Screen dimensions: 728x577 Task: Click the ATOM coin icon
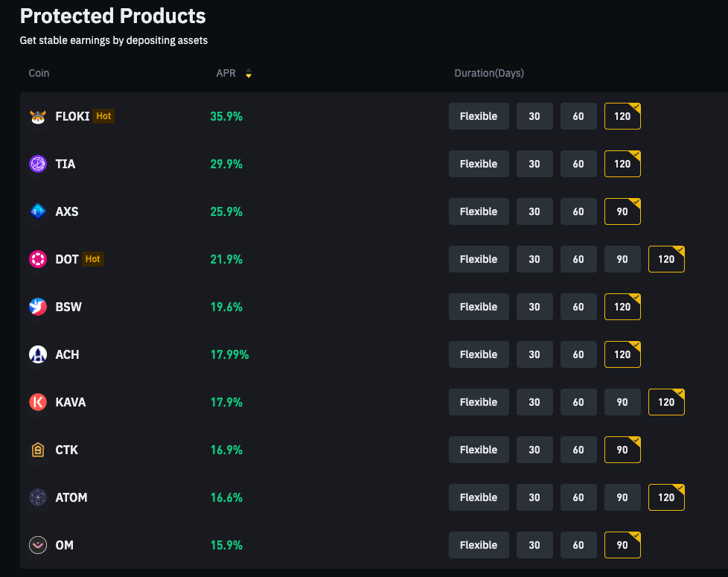pos(37,497)
